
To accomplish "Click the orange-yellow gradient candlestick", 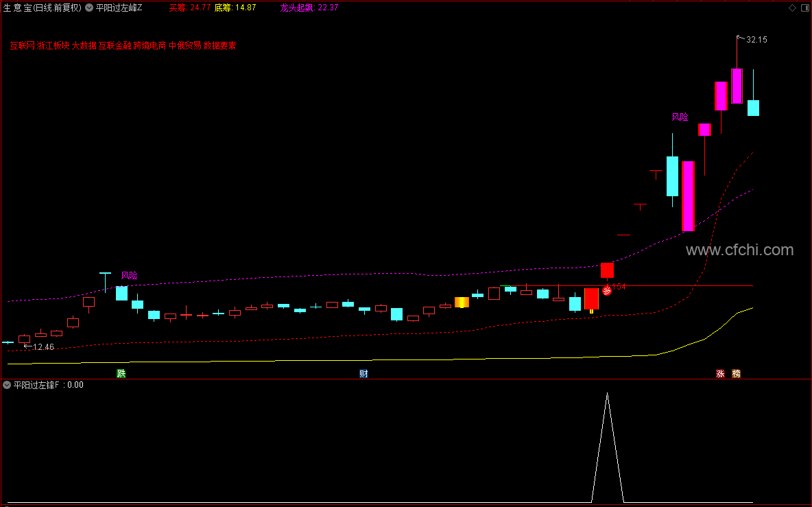I will [x=462, y=303].
